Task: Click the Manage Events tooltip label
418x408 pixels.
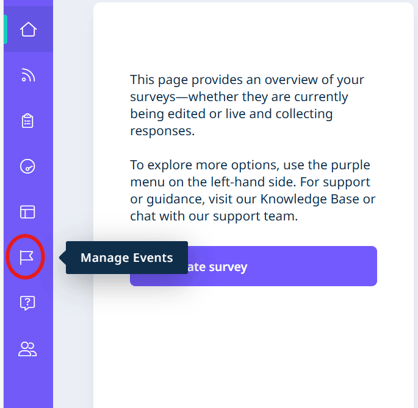Action: tap(127, 258)
